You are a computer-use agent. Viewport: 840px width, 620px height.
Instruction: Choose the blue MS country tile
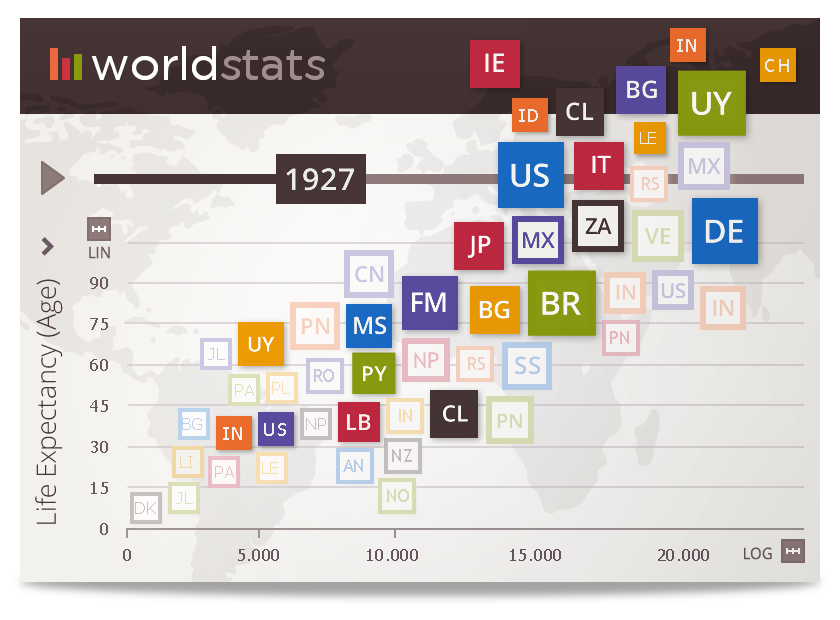pos(369,326)
